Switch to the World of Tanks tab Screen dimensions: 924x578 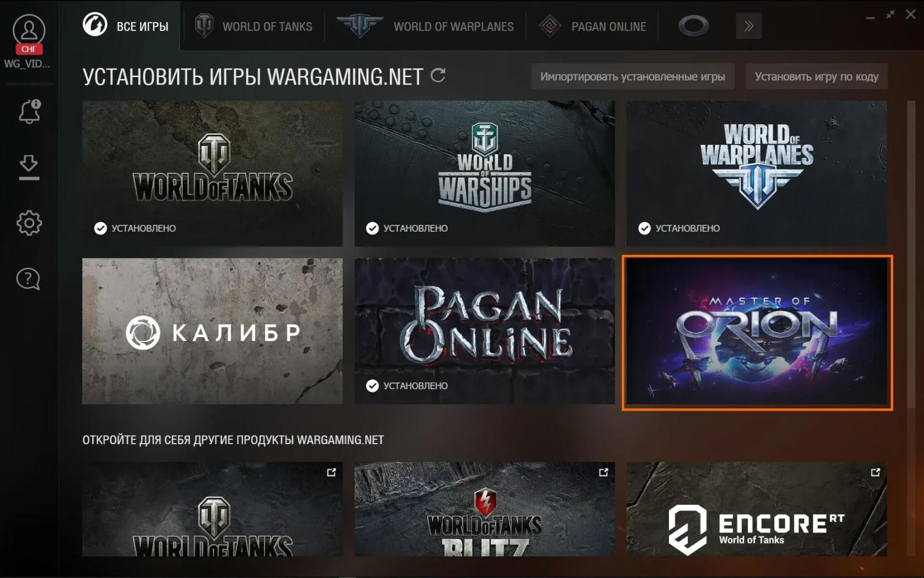click(x=253, y=26)
